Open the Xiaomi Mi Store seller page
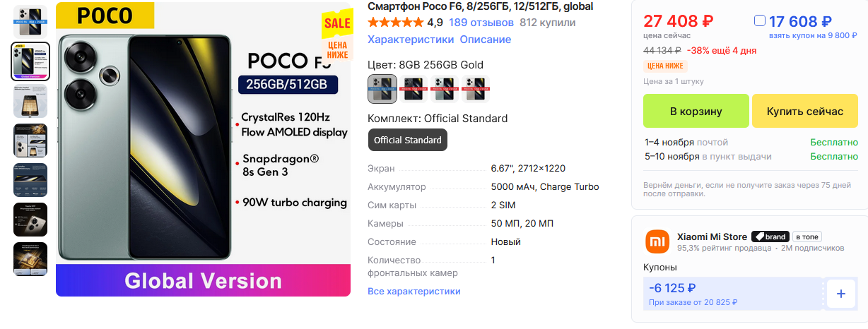The image size is (868, 329). tap(712, 237)
